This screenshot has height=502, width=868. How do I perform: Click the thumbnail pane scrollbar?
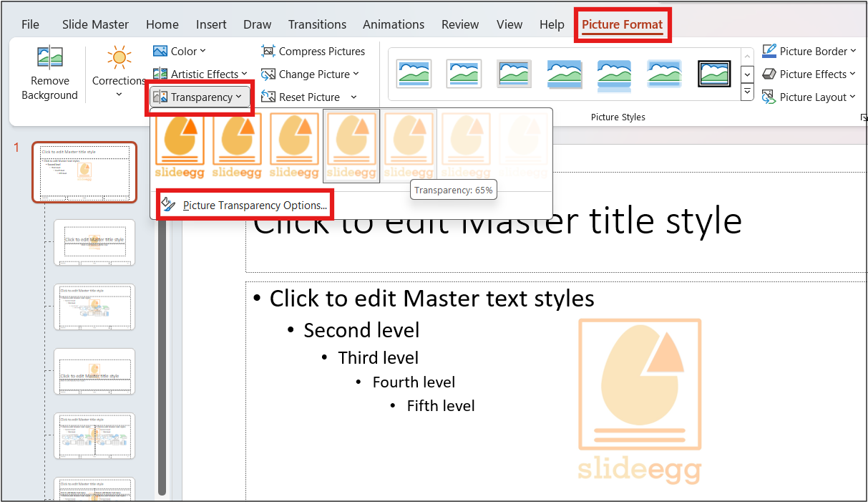pyautogui.click(x=162, y=358)
